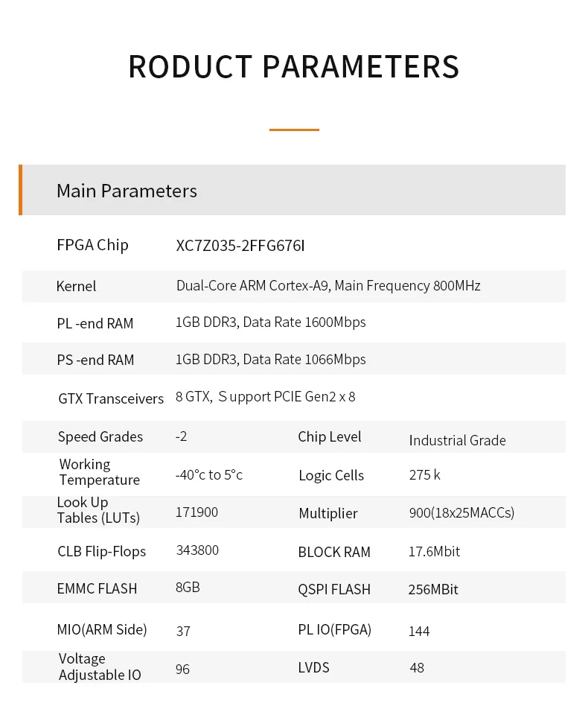Click the Kernel row label

(x=76, y=286)
